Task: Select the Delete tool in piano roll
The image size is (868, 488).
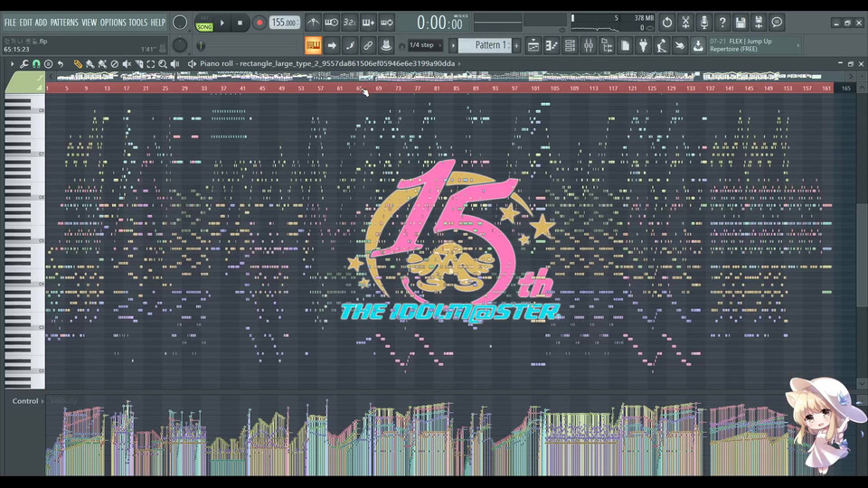Action: pyautogui.click(x=115, y=64)
